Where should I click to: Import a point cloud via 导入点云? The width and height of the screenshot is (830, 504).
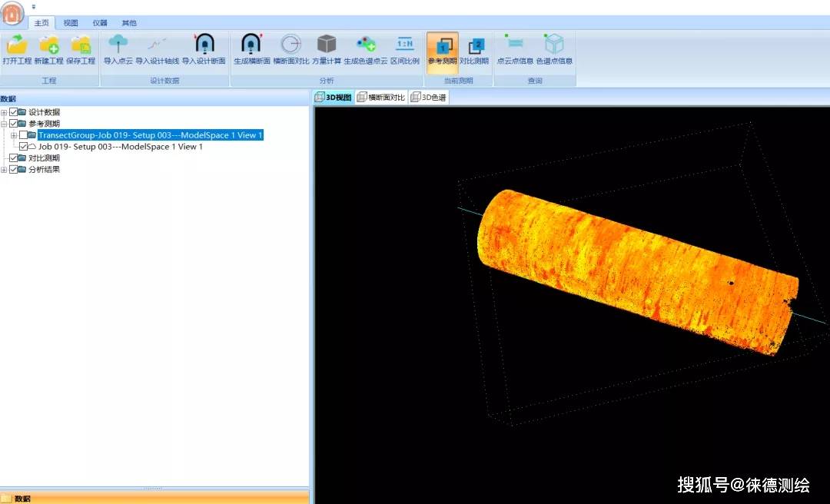118,45
